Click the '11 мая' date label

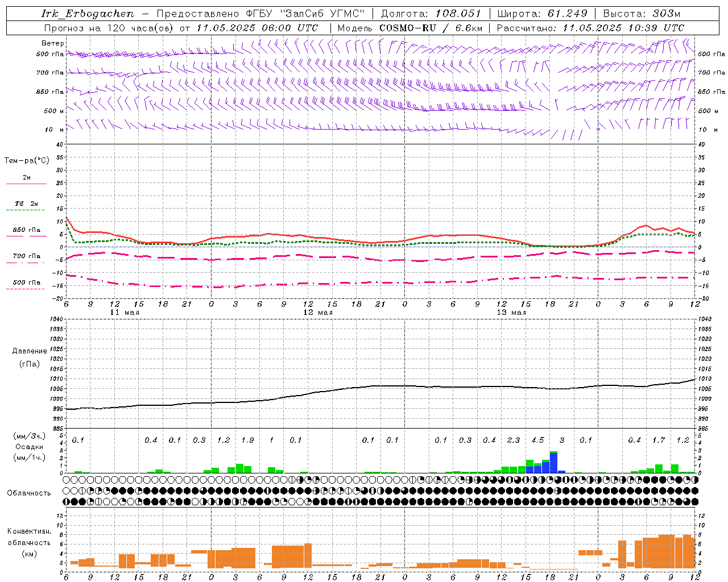tap(125, 313)
